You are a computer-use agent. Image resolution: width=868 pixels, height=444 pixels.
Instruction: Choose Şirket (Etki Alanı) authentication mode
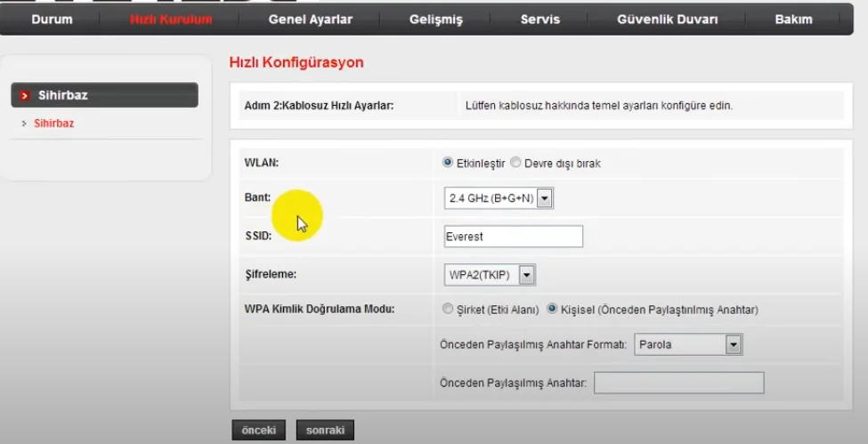tap(448, 310)
